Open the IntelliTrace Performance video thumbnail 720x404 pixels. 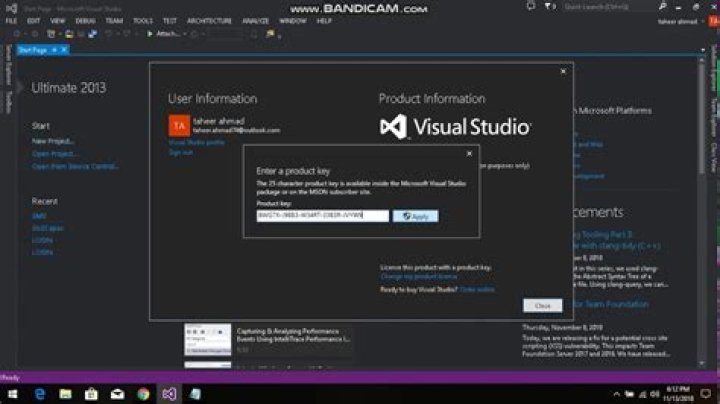(208, 339)
